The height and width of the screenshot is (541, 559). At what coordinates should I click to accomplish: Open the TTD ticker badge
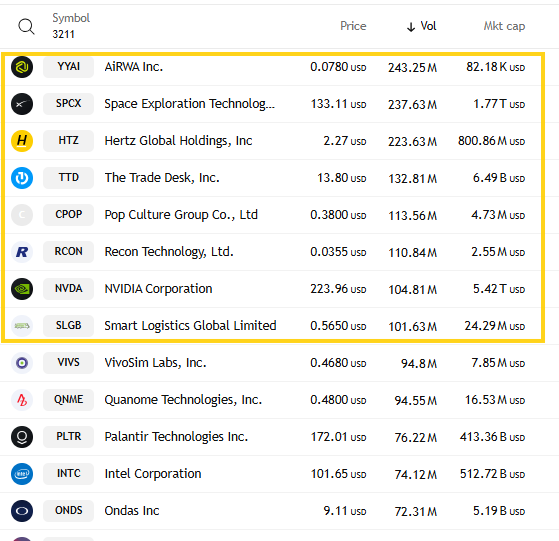click(68, 177)
